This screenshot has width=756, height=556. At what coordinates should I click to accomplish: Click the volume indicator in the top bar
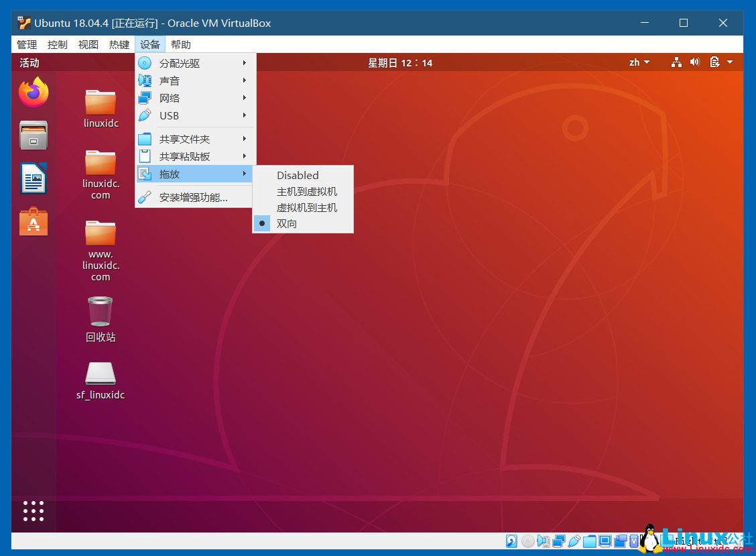pyautogui.click(x=695, y=62)
